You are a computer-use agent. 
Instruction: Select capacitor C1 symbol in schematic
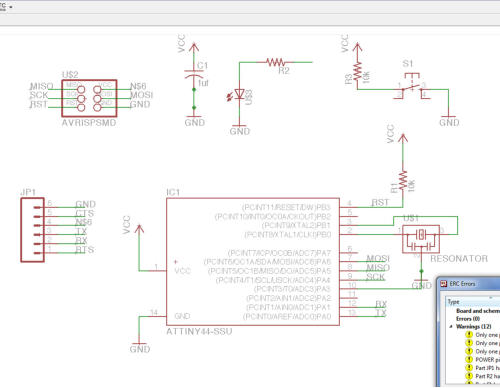pos(194,74)
